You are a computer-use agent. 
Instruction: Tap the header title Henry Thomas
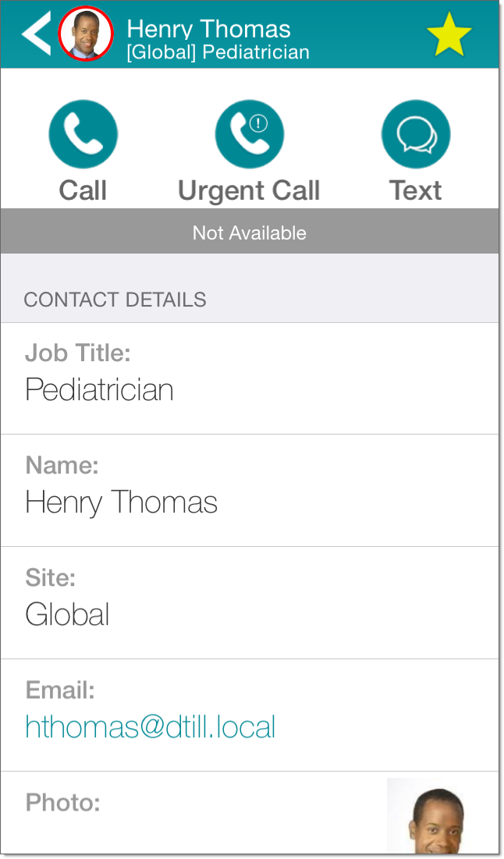[208, 29]
